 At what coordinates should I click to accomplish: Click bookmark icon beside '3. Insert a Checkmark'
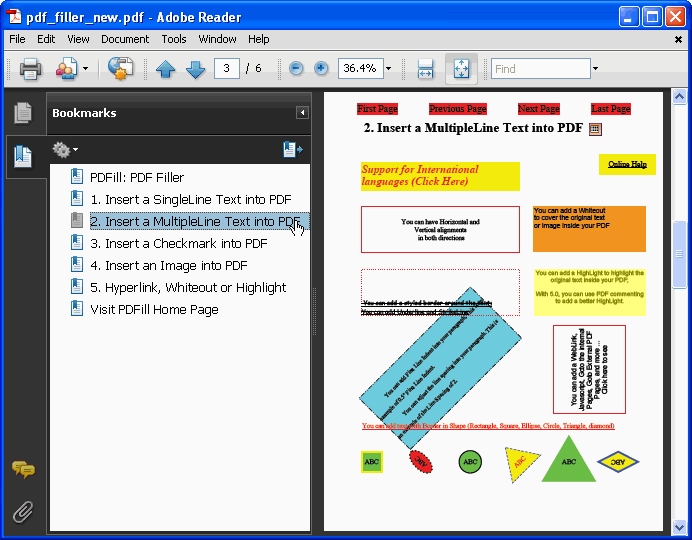point(77,243)
